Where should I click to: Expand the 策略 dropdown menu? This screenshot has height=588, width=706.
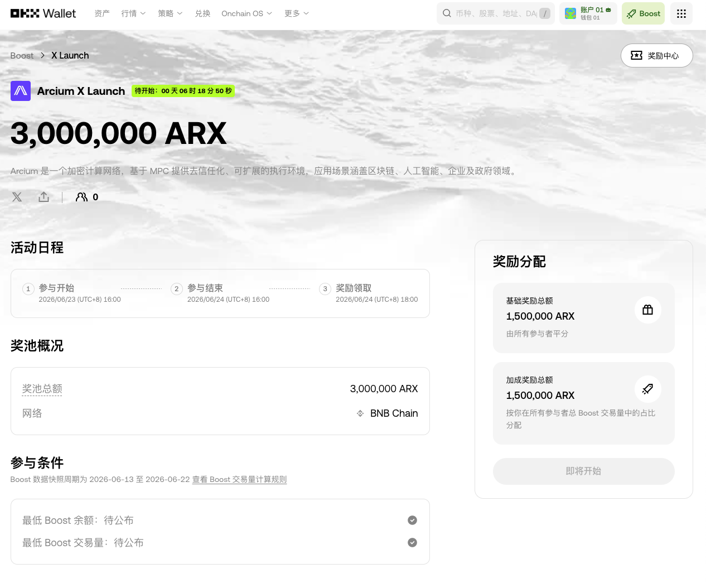(x=170, y=13)
